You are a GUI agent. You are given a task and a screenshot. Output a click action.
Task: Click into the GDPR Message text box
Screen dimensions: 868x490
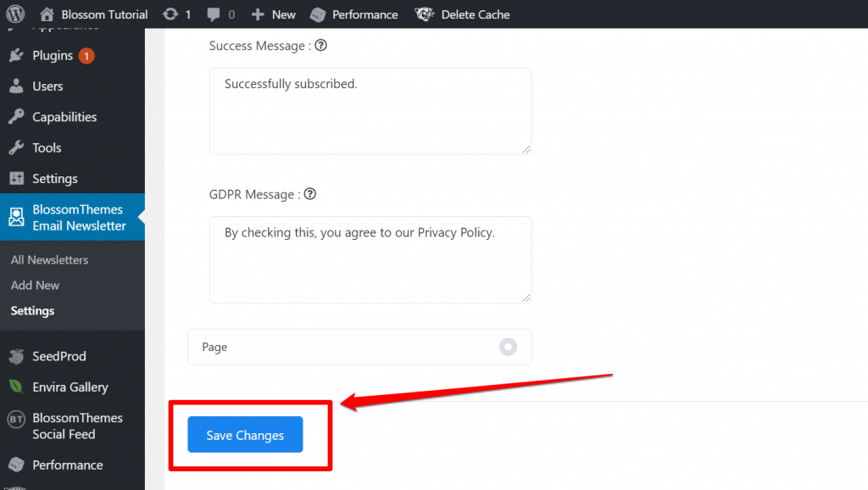(x=370, y=259)
